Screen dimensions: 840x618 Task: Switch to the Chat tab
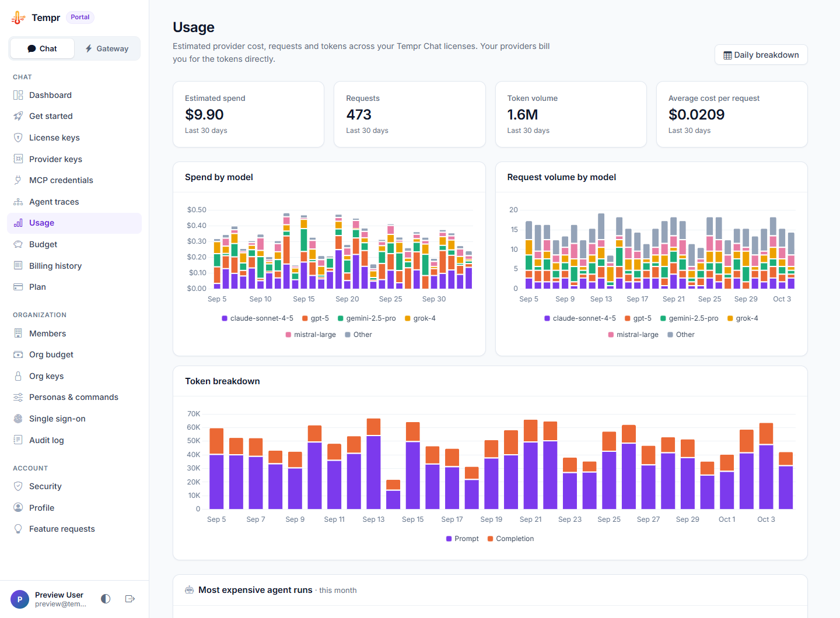pos(42,48)
